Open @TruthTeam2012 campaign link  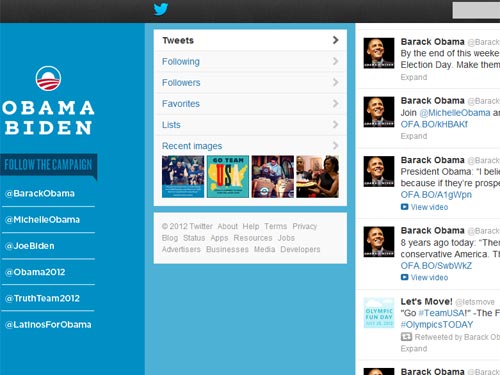[42, 298]
